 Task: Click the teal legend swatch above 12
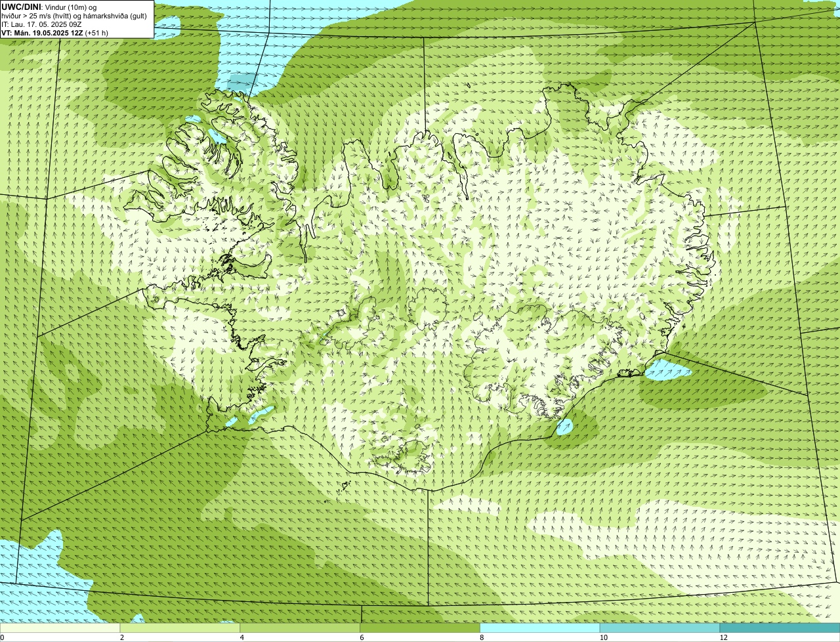pyautogui.click(x=780, y=628)
